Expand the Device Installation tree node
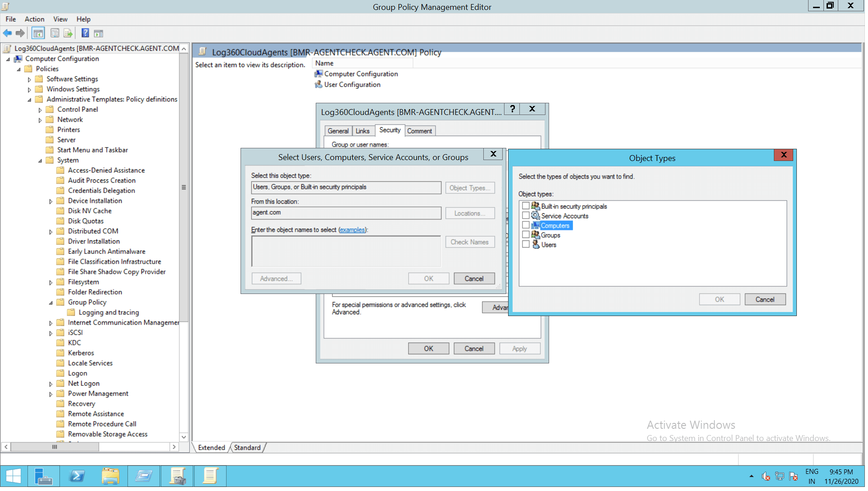 click(x=51, y=202)
